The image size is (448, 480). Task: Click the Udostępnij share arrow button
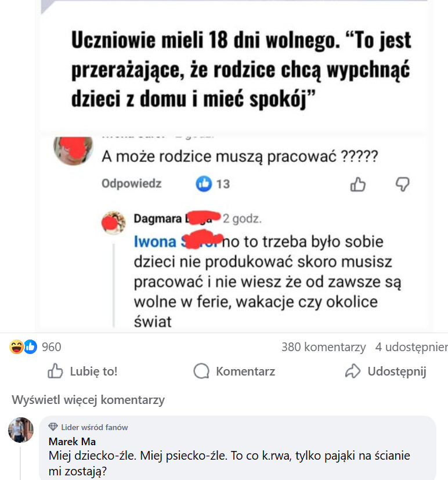tap(385, 371)
